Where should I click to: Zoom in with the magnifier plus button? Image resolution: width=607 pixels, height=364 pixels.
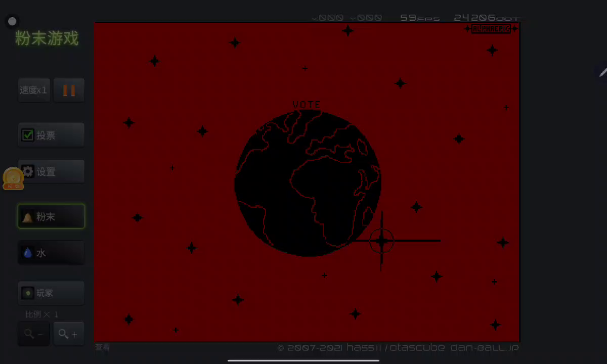(x=69, y=334)
